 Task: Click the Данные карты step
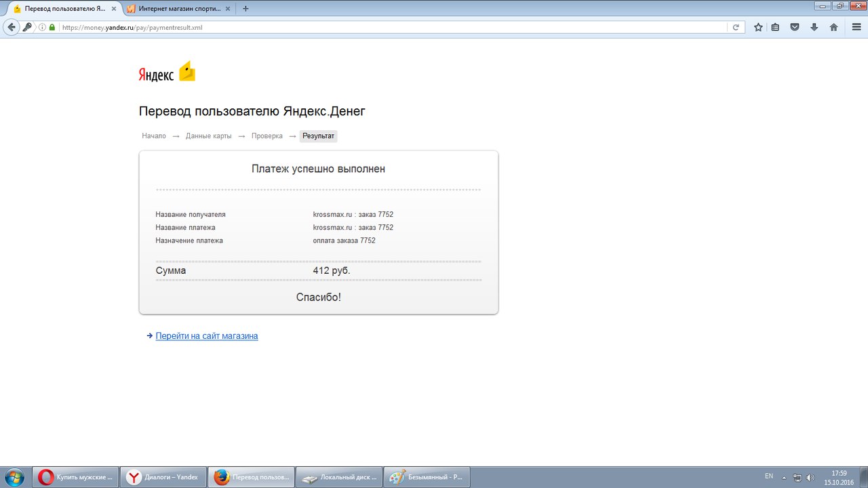(209, 136)
